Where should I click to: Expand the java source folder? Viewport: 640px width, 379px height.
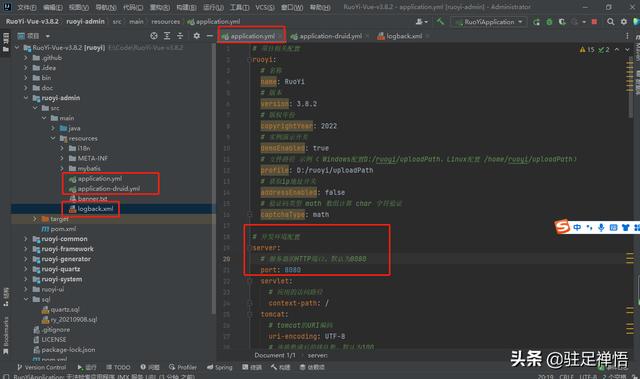[x=53, y=128]
